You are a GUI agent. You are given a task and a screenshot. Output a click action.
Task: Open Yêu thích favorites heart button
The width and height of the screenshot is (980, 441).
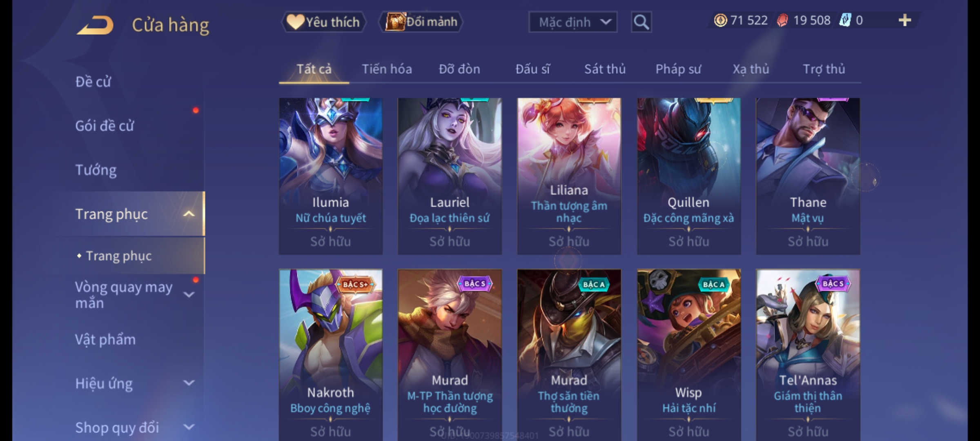(323, 22)
